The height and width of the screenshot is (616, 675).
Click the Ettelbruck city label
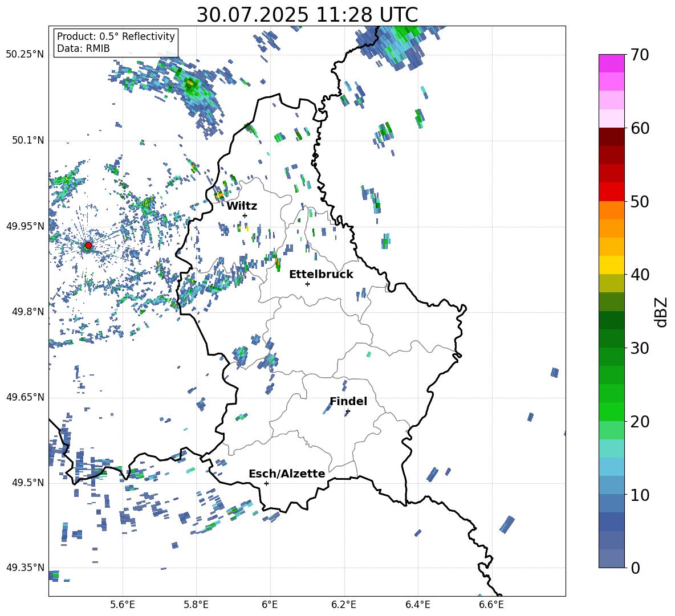(321, 275)
